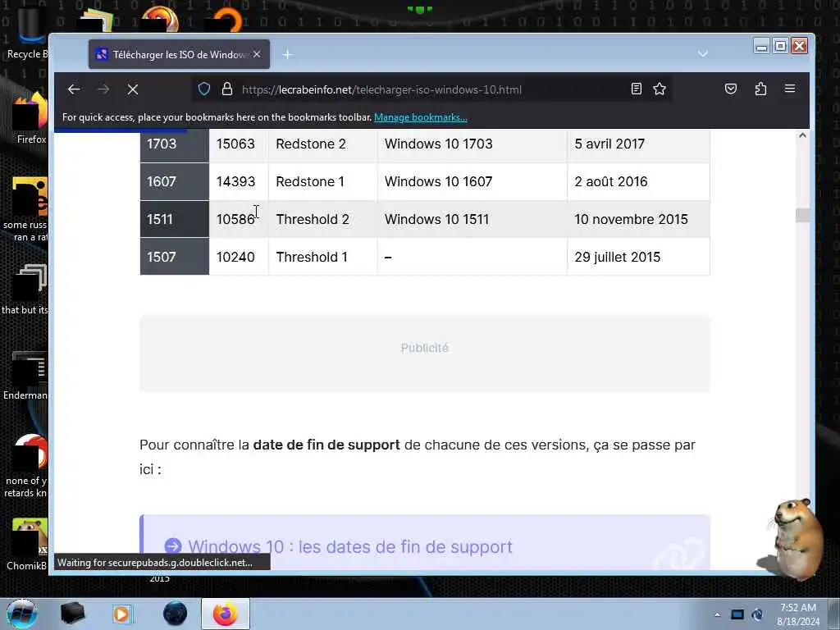Toggle reader view icon

(x=637, y=89)
